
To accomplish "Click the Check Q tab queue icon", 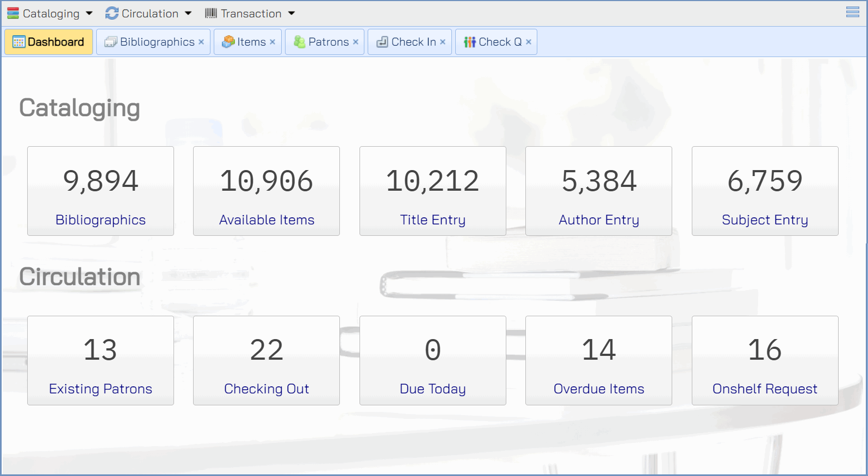I will (x=469, y=42).
